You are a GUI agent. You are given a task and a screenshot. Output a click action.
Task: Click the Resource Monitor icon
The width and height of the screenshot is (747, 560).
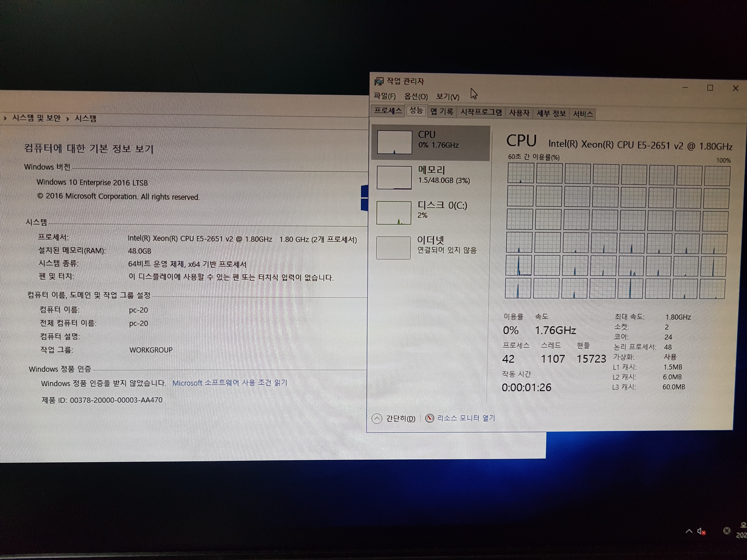tap(429, 418)
